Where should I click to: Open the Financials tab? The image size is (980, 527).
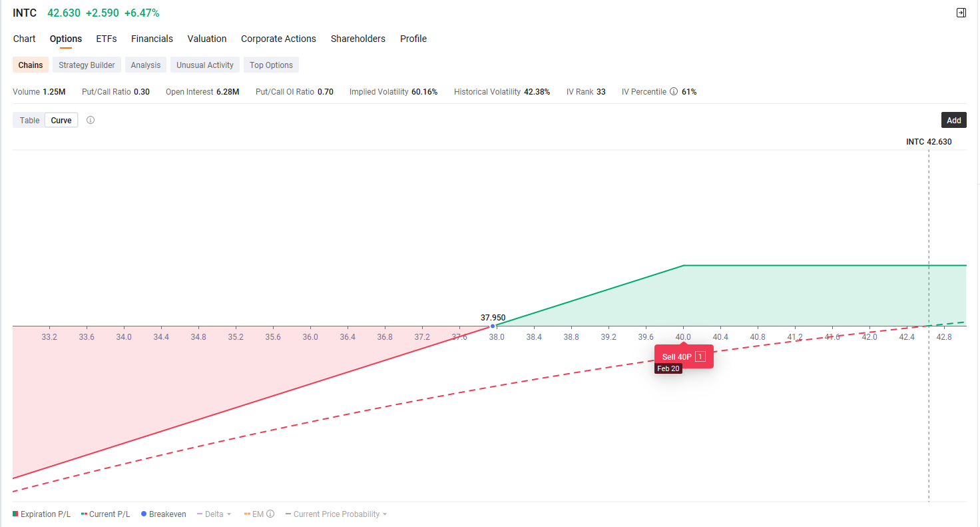coord(152,39)
